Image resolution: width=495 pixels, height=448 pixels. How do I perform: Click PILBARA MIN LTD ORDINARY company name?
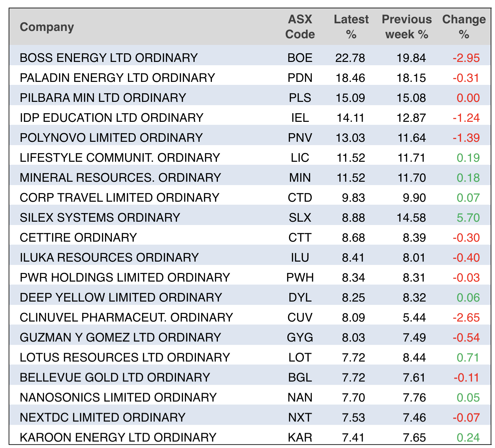tap(103, 98)
